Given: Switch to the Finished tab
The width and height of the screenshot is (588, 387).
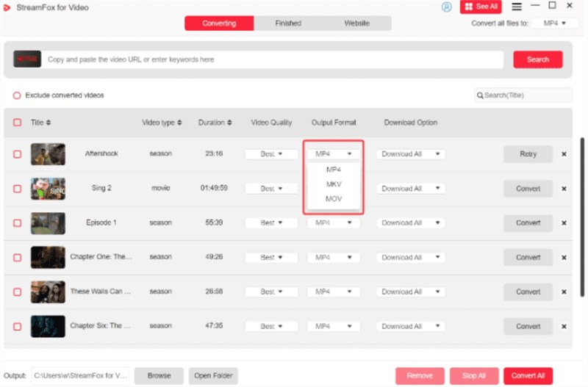Looking at the screenshot, I should (288, 23).
